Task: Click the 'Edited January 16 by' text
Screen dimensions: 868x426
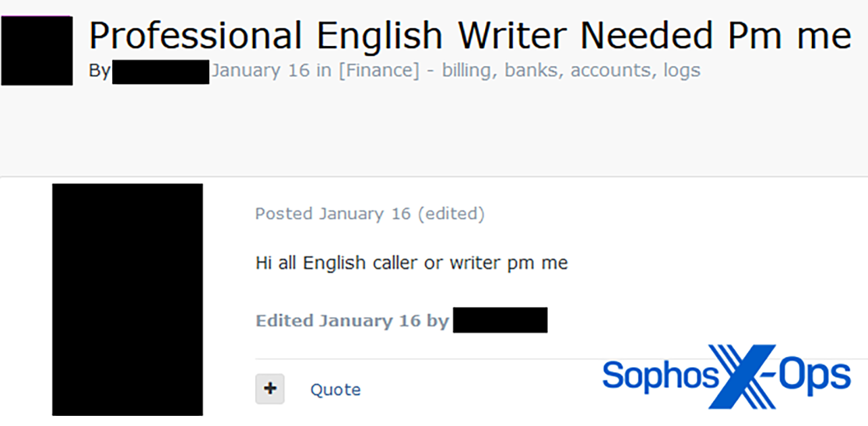Action: pyautogui.click(x=352, y=321)
